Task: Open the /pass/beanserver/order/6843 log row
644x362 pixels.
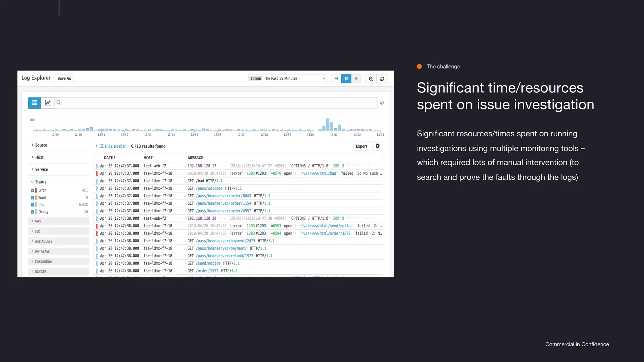Action: [239, 196]
